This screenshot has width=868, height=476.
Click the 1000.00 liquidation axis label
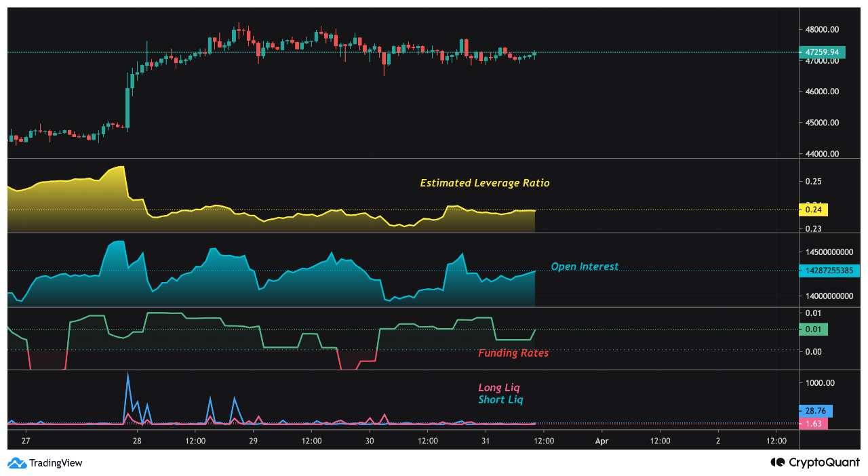click(x=820, y=383)
